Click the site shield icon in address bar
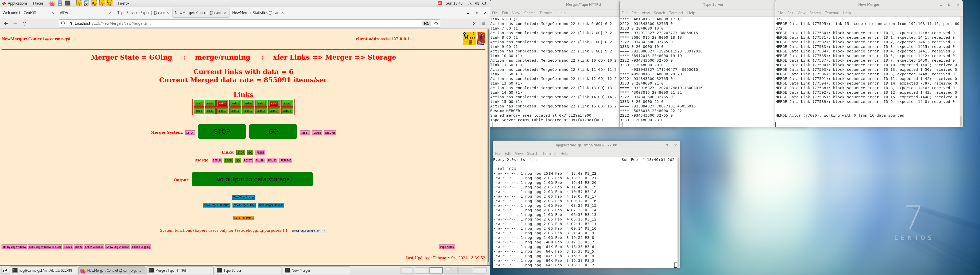The image size is (980, 275). tap(63, 23)
